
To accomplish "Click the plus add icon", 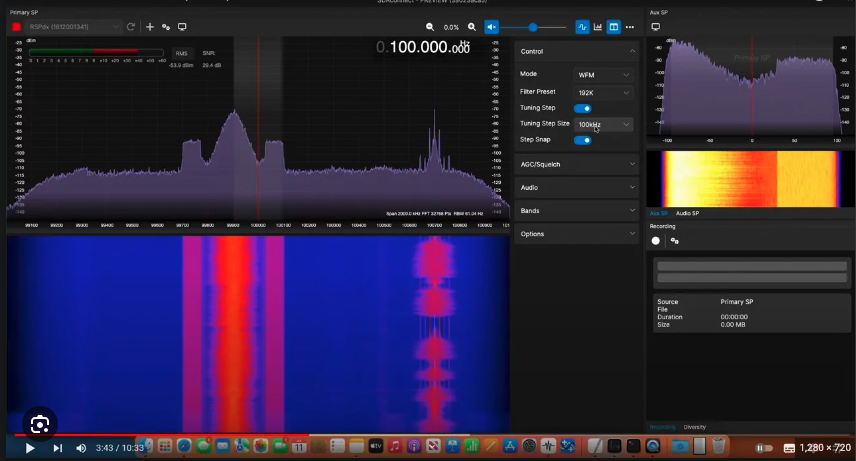I will 150,27.
